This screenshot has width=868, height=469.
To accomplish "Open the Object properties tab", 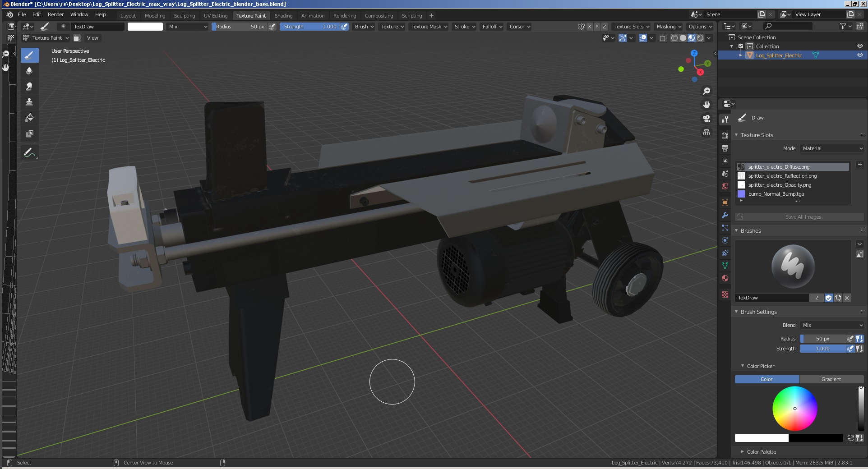I will point(725,202).
